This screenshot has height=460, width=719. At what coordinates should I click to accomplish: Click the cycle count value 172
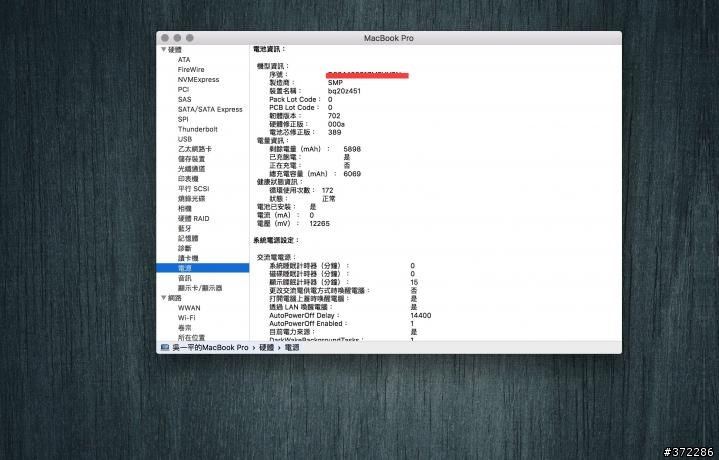pyautogui.click(x=327, y=190)
